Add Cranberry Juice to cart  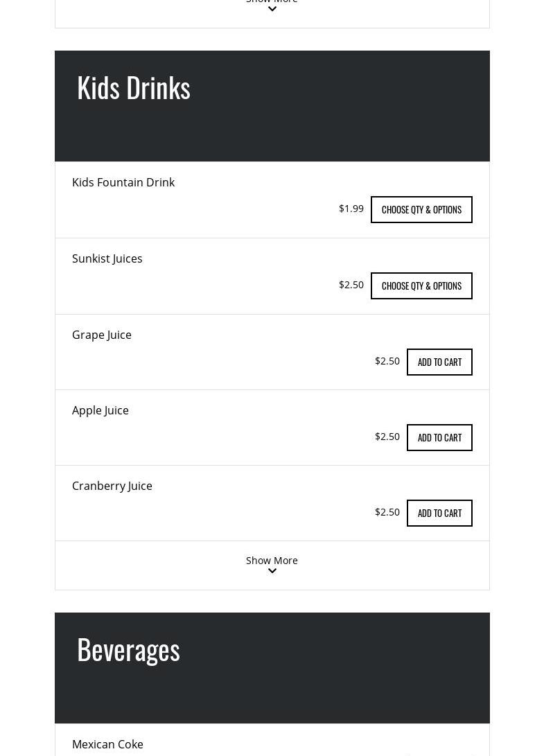(439, 513)
